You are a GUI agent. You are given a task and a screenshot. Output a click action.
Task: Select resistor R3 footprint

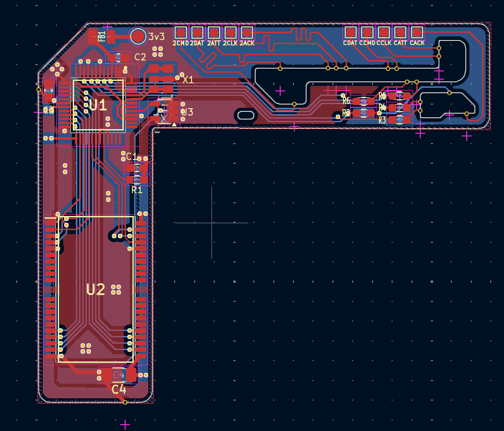[x=399, y=120]
